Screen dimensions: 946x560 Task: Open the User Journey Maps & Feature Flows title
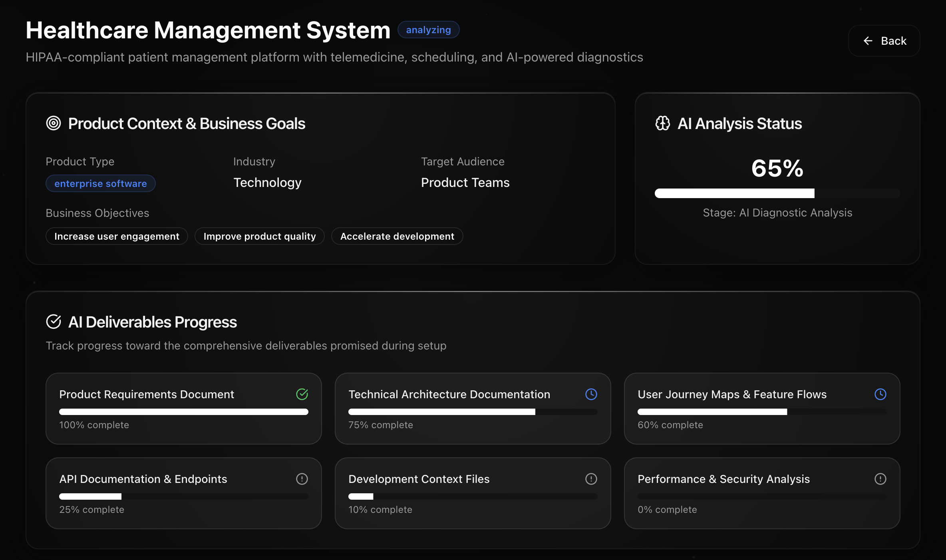click(x=732, y=394)
